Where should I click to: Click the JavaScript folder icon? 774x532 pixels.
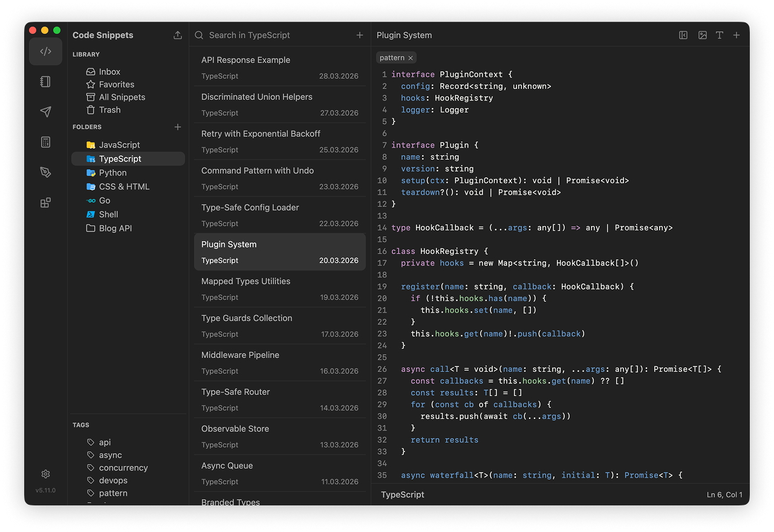[91, 145]
